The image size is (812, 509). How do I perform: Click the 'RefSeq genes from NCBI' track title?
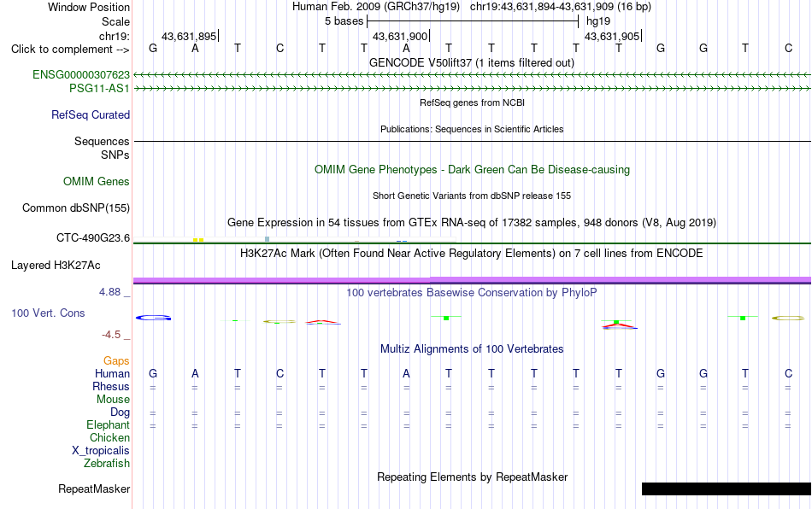(x=473, y=102)
